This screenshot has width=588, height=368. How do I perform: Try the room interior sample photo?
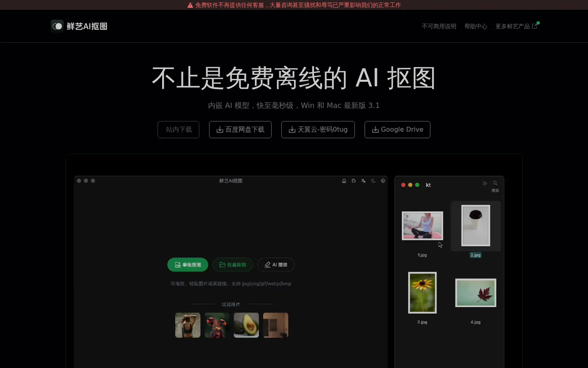[x=276, y=325]
